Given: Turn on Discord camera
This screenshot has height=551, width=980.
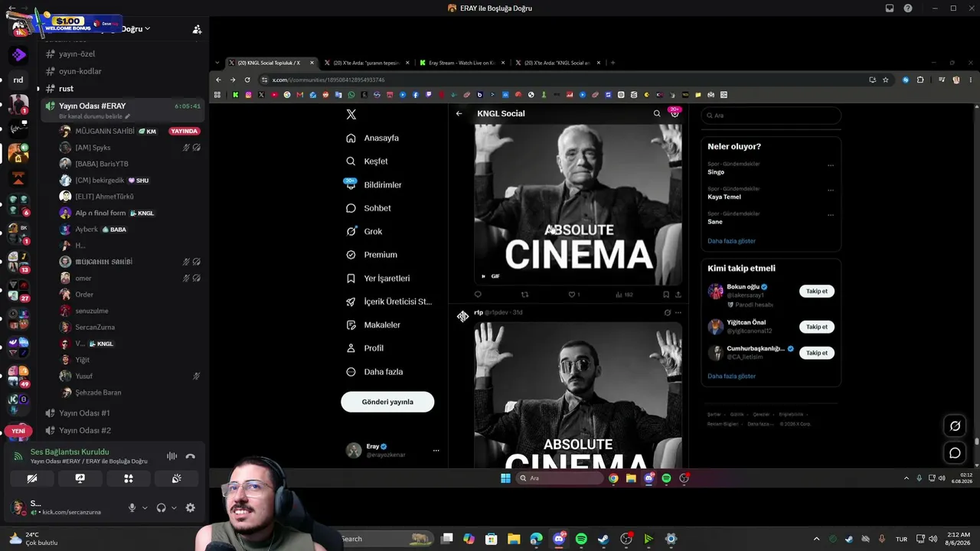Looking at the screenshot, I should tap(32, 479).
